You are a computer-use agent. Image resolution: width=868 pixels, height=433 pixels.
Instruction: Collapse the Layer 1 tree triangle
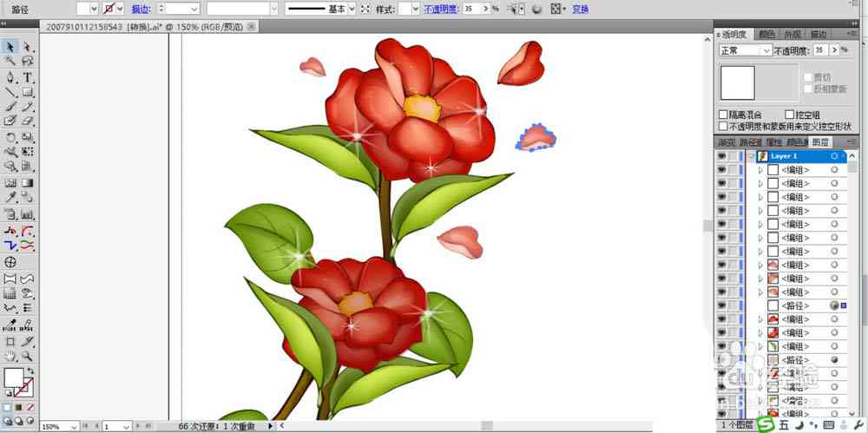click(x=751, y=157)
